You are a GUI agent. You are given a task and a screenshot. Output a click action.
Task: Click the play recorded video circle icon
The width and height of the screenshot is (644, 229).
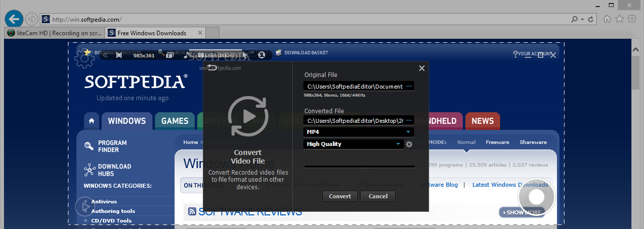point(84,206)
